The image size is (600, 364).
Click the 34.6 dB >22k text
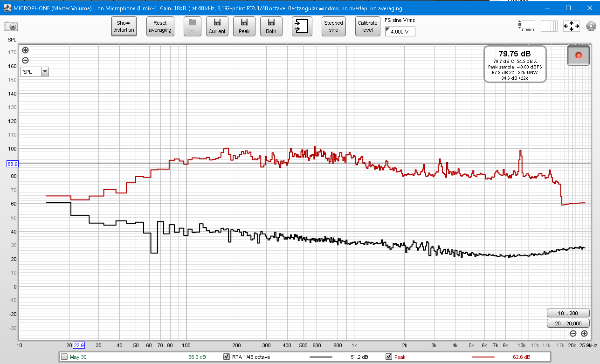[515, 78]
